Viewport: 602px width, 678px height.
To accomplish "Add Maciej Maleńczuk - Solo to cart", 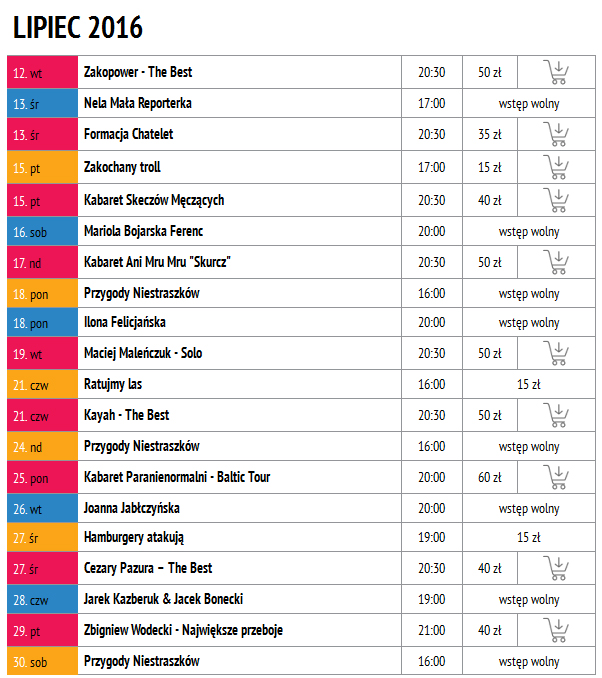I will [x=556, y=353].
